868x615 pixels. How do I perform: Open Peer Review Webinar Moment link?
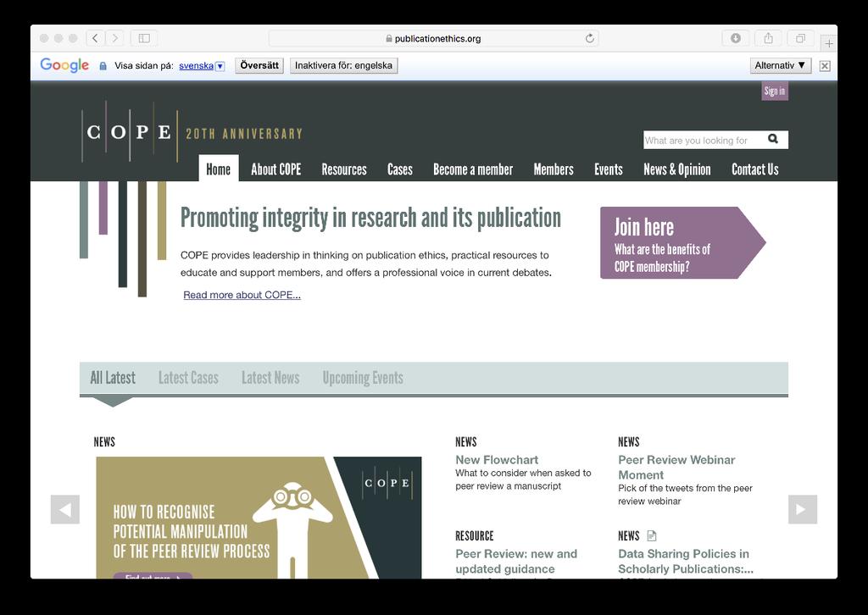676,468
